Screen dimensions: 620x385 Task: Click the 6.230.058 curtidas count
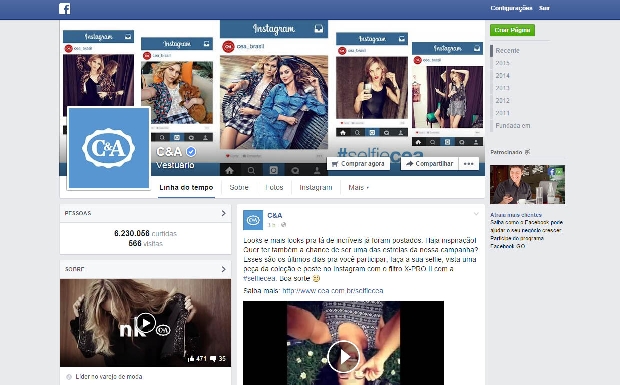pos(146,233)
